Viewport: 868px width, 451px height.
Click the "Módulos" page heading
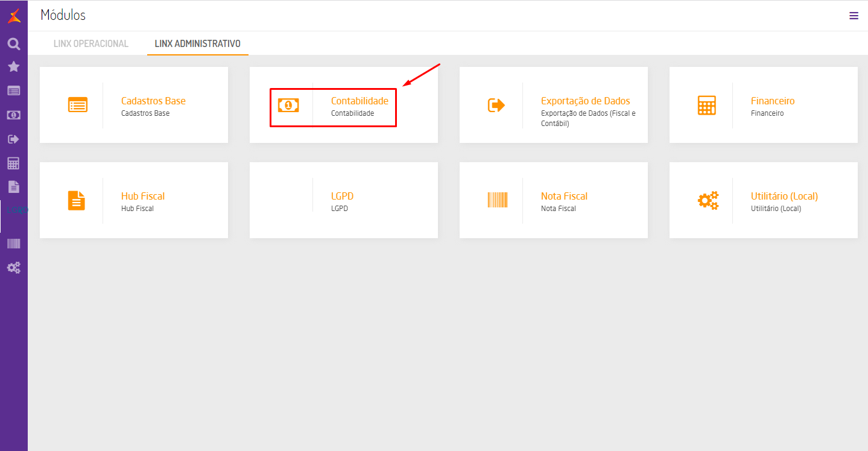click(x=63, y=15)
